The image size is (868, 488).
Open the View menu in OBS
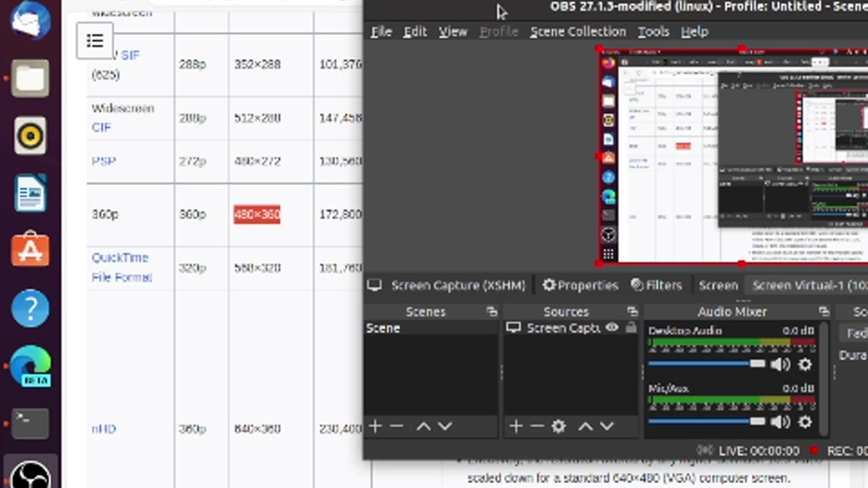(452, 32)
